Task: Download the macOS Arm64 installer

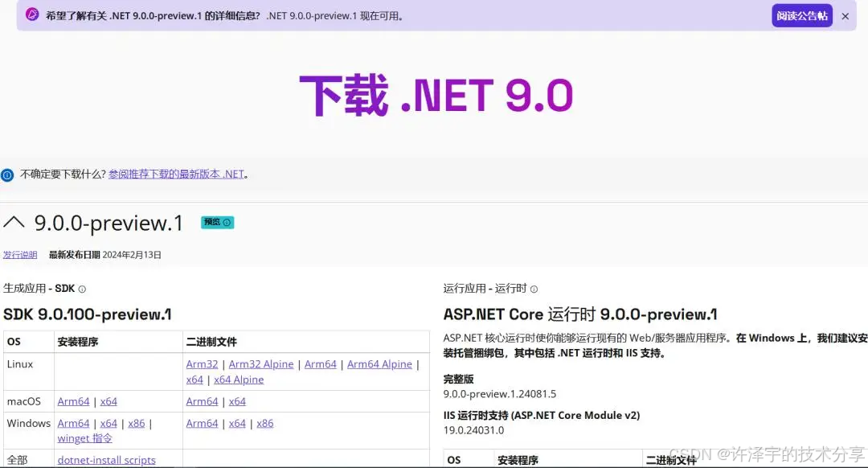Action: click(73, 401)
